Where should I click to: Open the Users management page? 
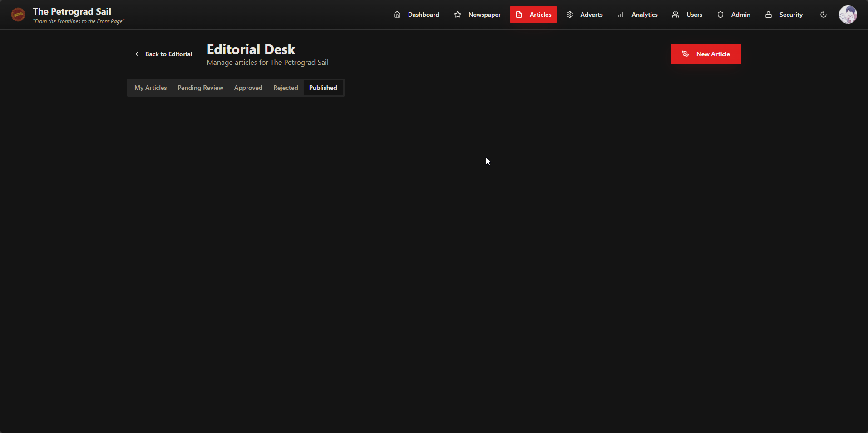pos(687,15)
